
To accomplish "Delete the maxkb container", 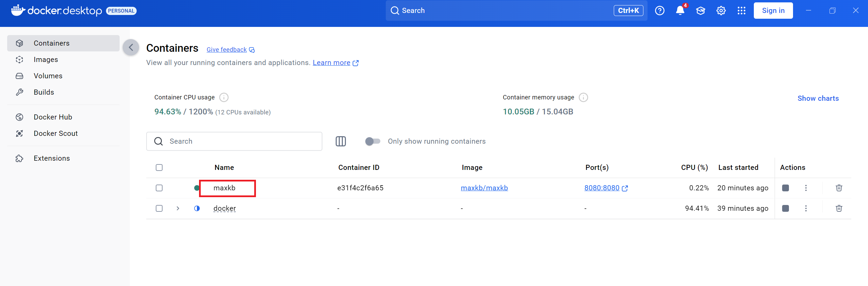I will click(x=839, y=188).
